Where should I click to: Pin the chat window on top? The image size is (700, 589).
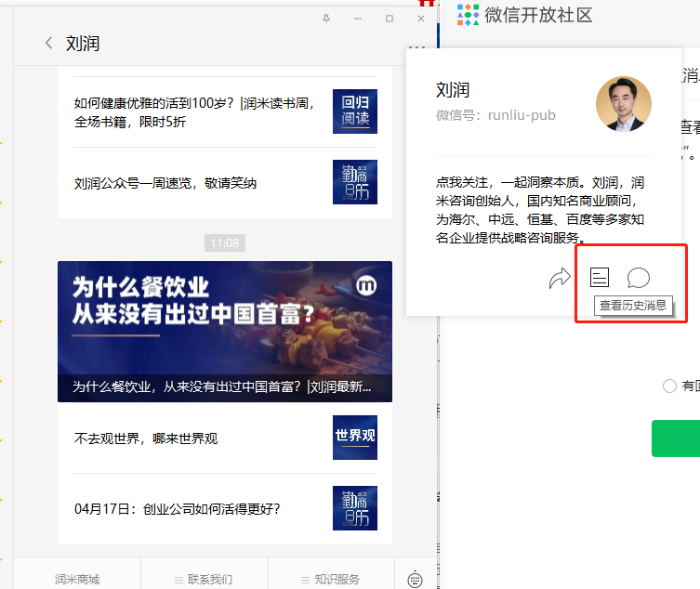point(326,19)
